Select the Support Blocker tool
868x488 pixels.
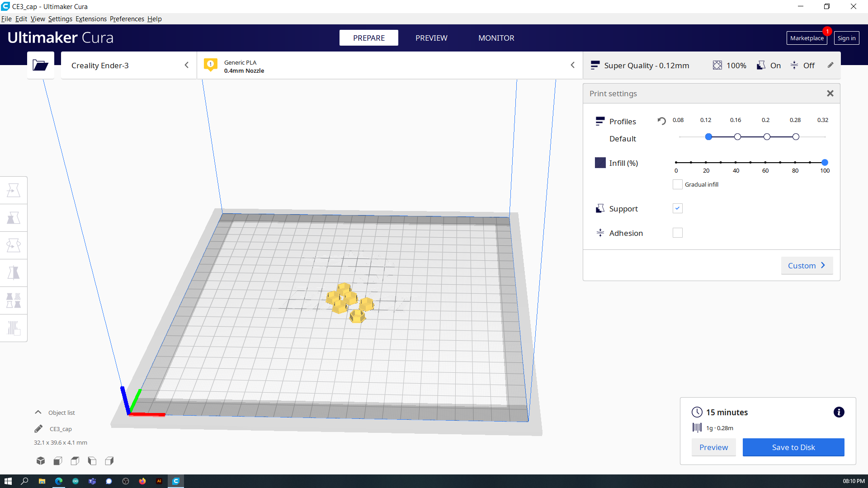pos(14,328)
